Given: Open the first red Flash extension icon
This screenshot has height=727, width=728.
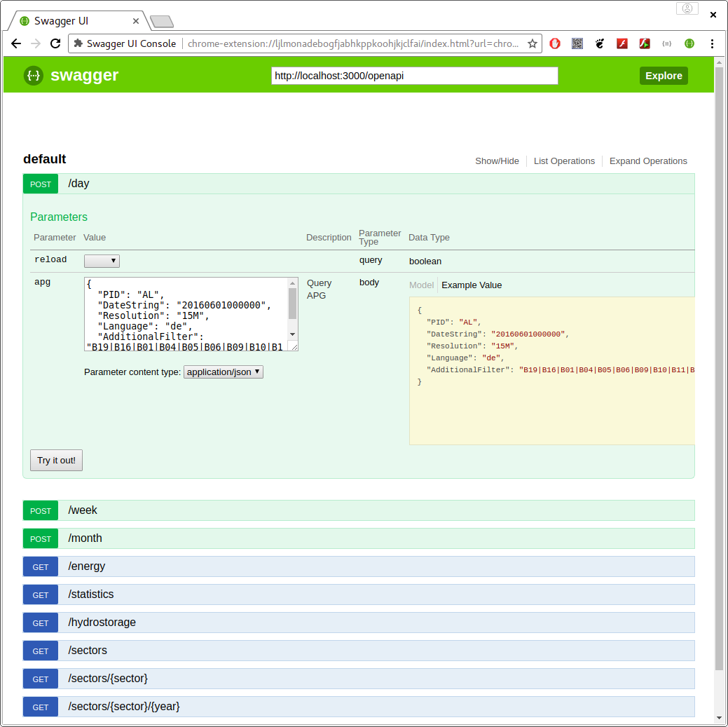Looking at the screenshot, I should coord(622,43).
